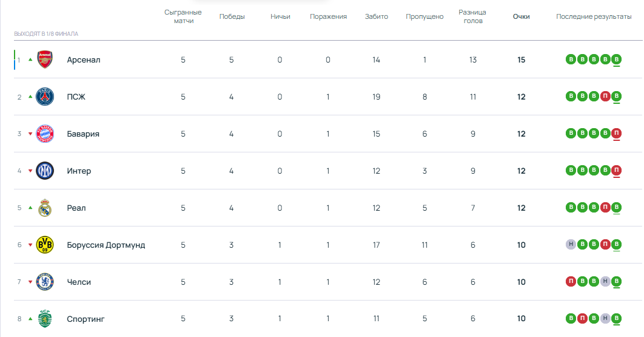Open the Боруссия Дортмунд team page
The width and height of the screenshot is (644, 337).
point(106,245)
